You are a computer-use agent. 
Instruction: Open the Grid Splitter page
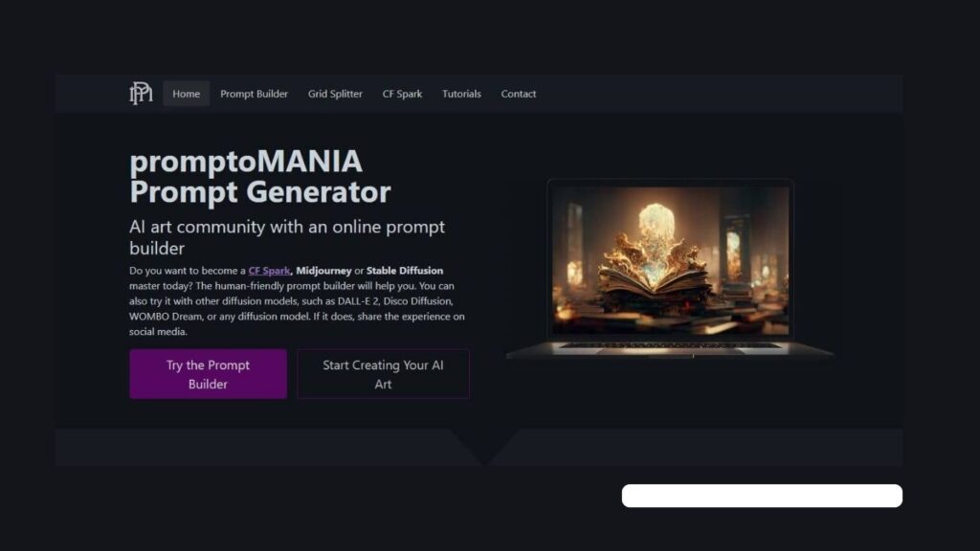(335, 94)
